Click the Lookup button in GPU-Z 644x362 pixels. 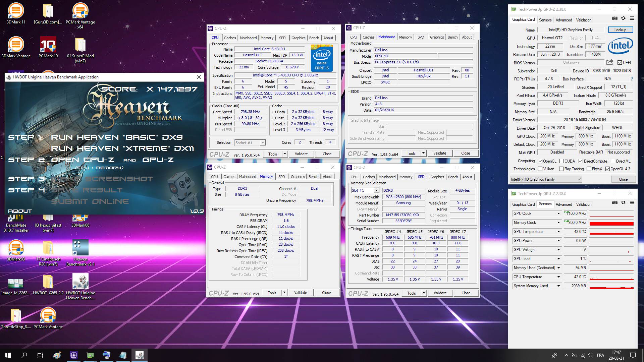[620, 30]
